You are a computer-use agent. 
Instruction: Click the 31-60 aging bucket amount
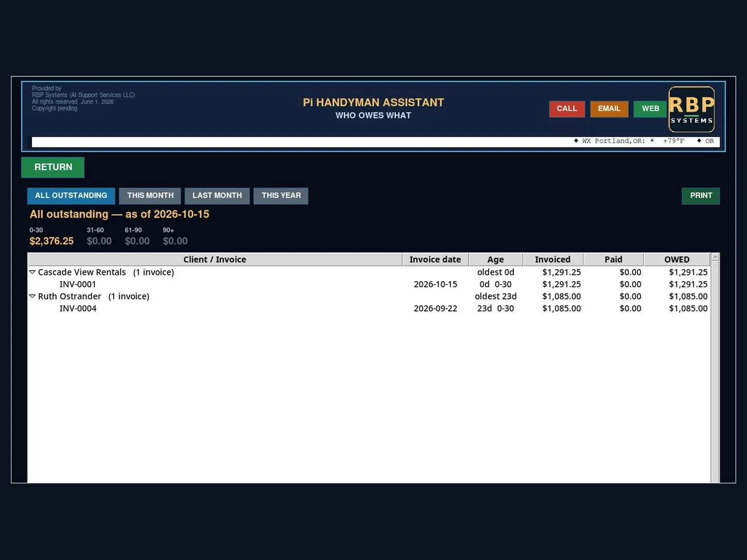click(99, 241)
